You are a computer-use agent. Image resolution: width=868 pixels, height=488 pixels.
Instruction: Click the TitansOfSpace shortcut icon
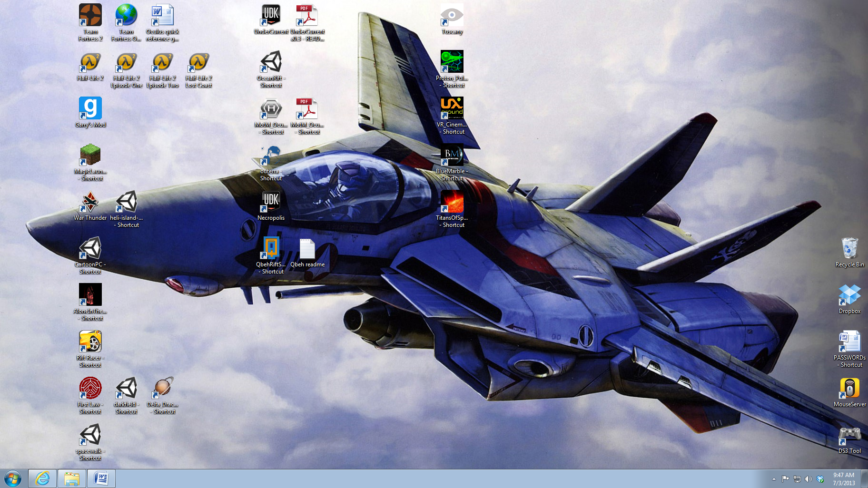pos(452,202)
